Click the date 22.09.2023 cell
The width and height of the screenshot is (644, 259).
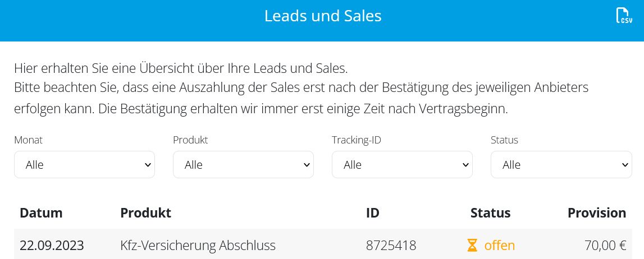[x=52, y=246]
